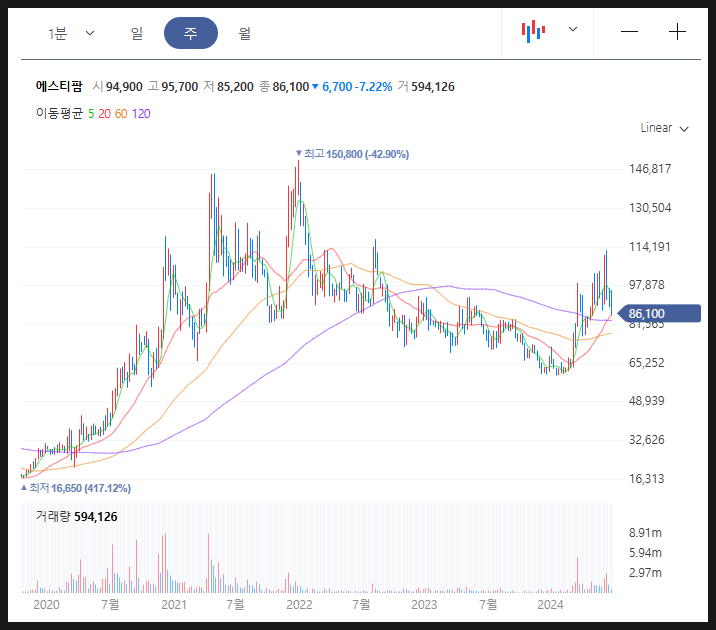Select the 일 (daily) chart tab
This screenshot has height=630, width=716.
(137, 33)
